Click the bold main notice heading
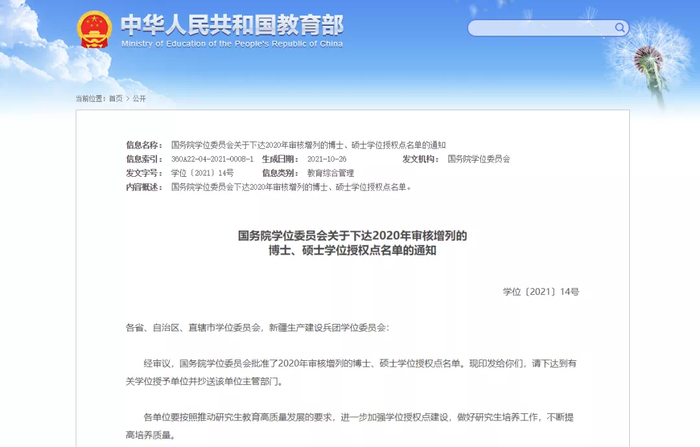The height and width of the screenshot is (447, 700). click(x=352, y=243)
